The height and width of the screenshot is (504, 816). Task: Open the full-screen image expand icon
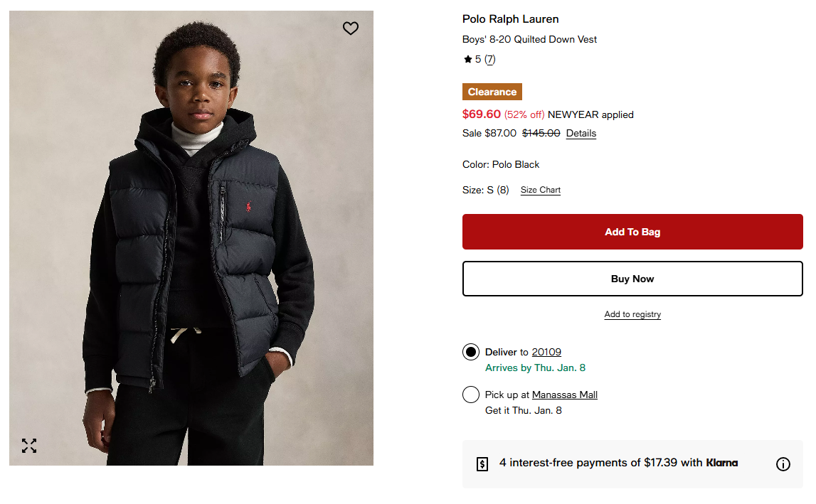[29, 446]
